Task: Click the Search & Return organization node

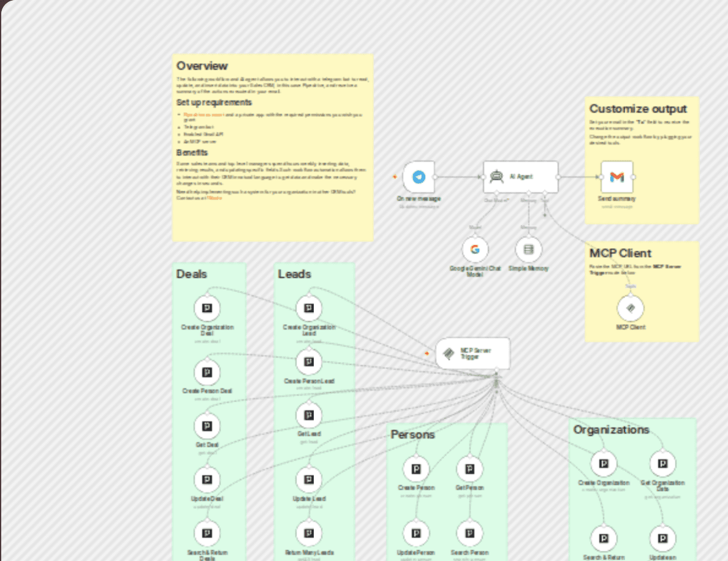Action: click(x=604, y=539)
